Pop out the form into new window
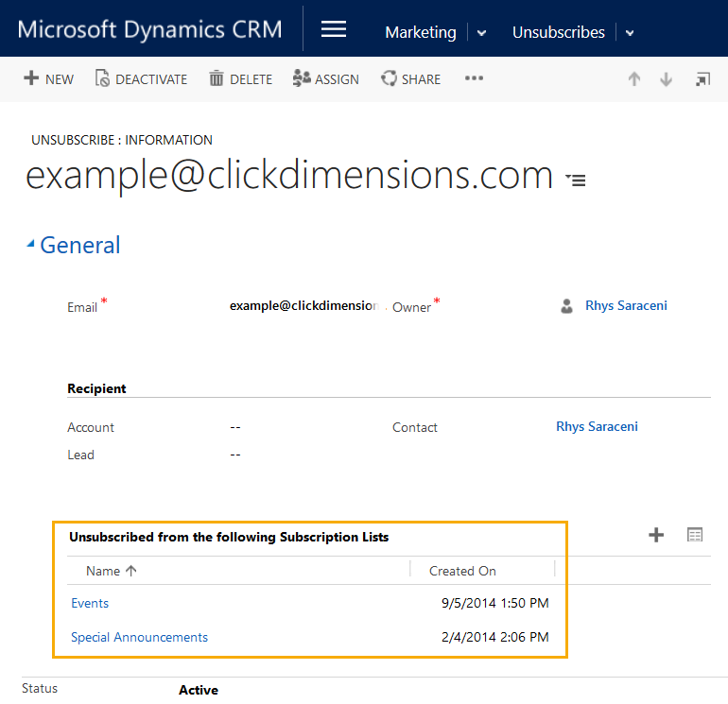 point(702,79)
